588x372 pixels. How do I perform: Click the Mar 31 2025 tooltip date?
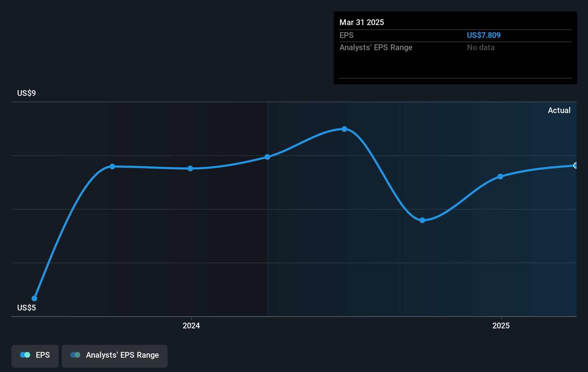pyautogui.click(x=362, y=22)
